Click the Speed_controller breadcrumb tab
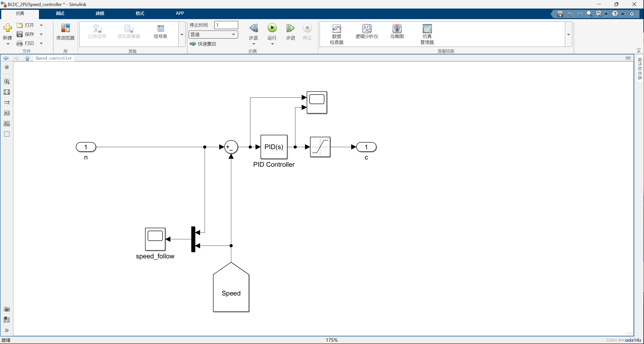Screen dimensions: 644x344 54,58
